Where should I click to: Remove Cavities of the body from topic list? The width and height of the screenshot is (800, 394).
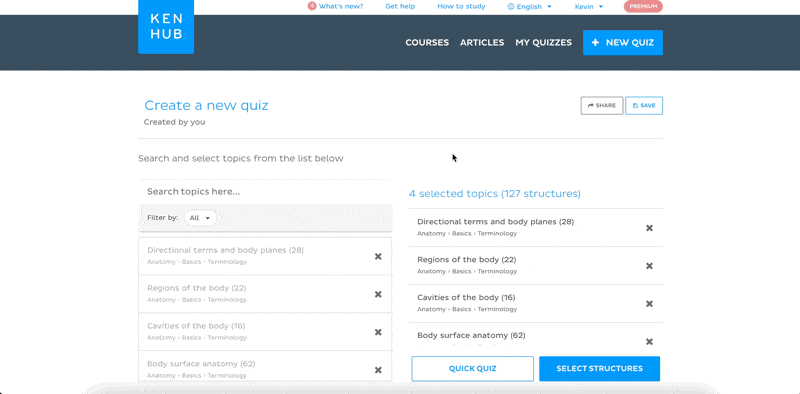(x=378, y=332)
